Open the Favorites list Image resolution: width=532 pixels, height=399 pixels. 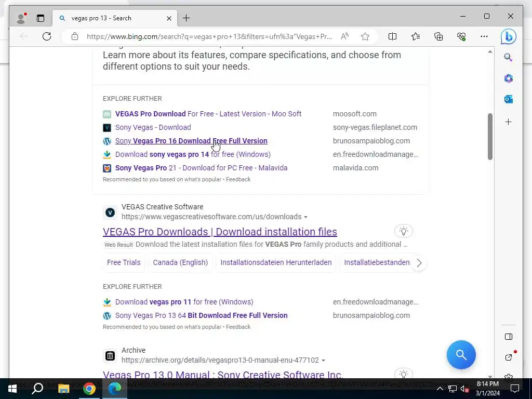(415, 36)
